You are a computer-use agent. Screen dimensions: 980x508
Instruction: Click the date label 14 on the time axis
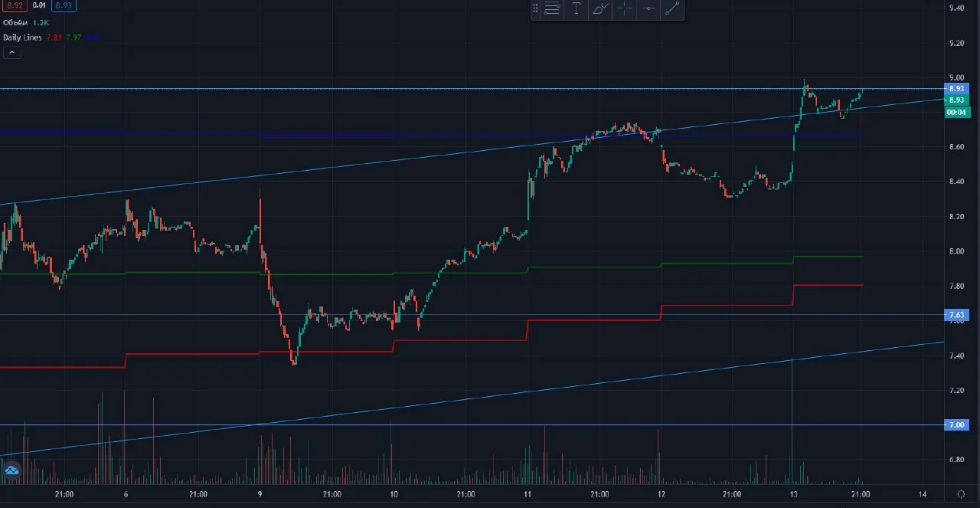[923, 494]
